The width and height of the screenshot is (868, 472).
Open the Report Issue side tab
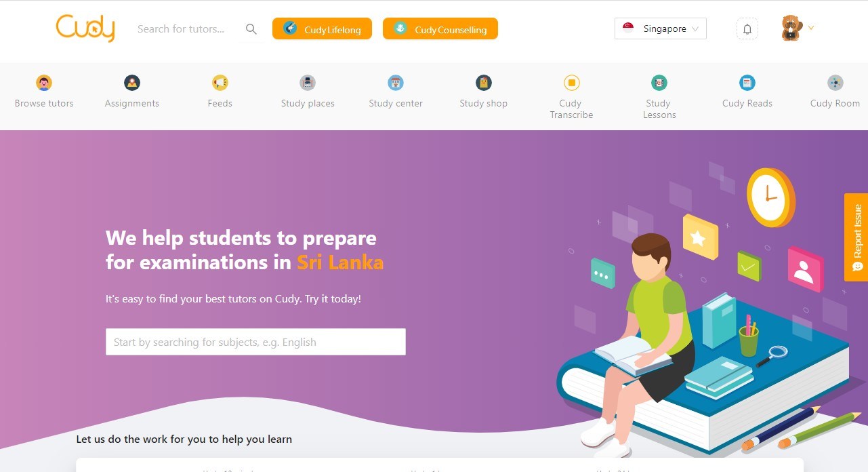click(856, 237)
